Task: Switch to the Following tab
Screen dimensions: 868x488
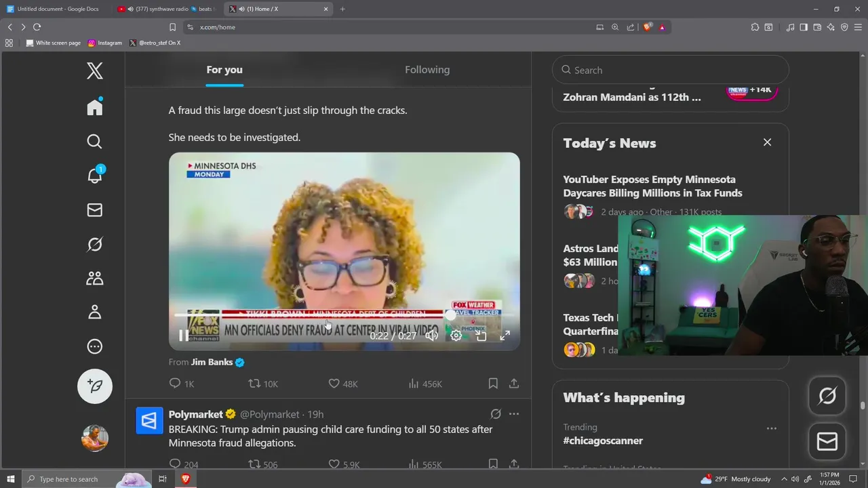Action: click(427, 70)
